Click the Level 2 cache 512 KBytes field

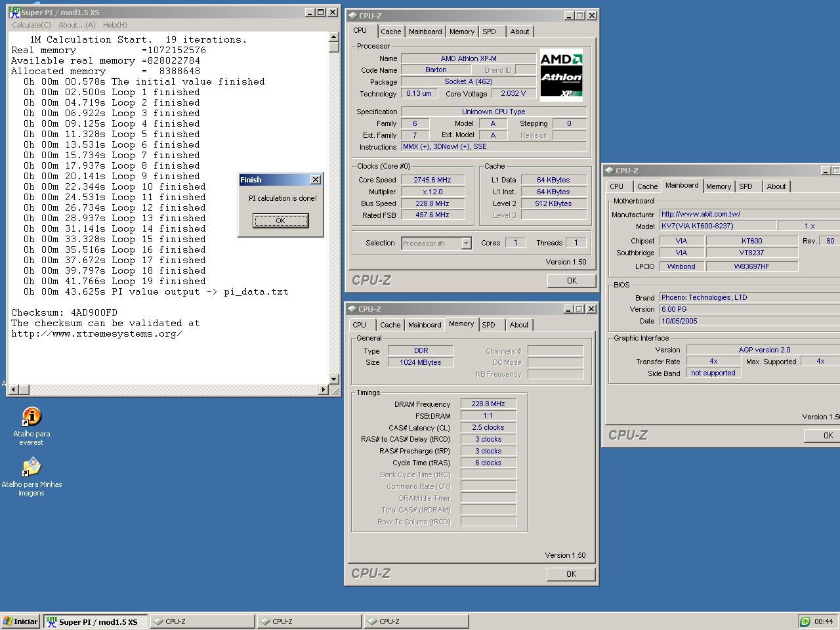(x=553, y=203)
